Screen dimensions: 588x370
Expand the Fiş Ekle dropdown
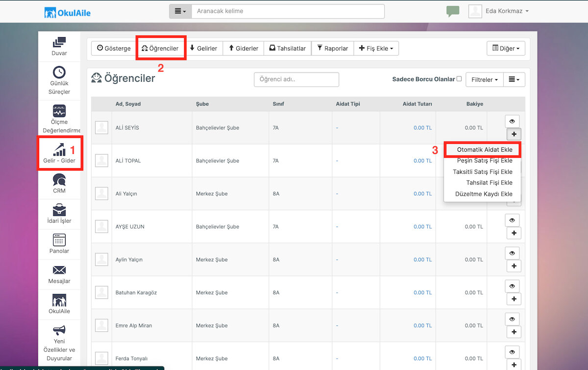pos(376,48)
